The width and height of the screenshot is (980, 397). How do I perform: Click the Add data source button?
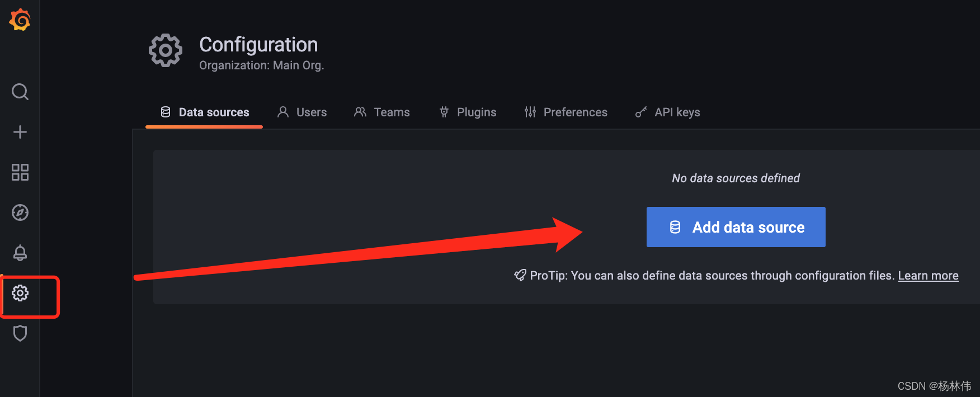pyautogui.click(x=736, y=227)
